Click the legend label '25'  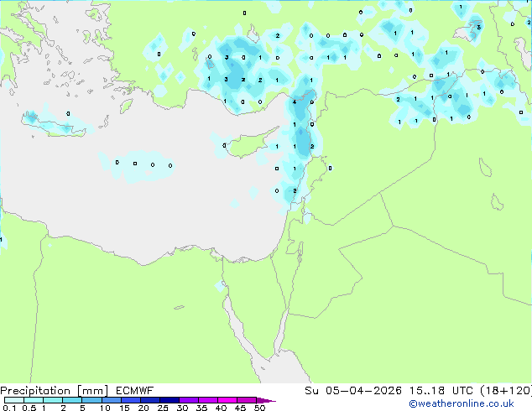163,408
